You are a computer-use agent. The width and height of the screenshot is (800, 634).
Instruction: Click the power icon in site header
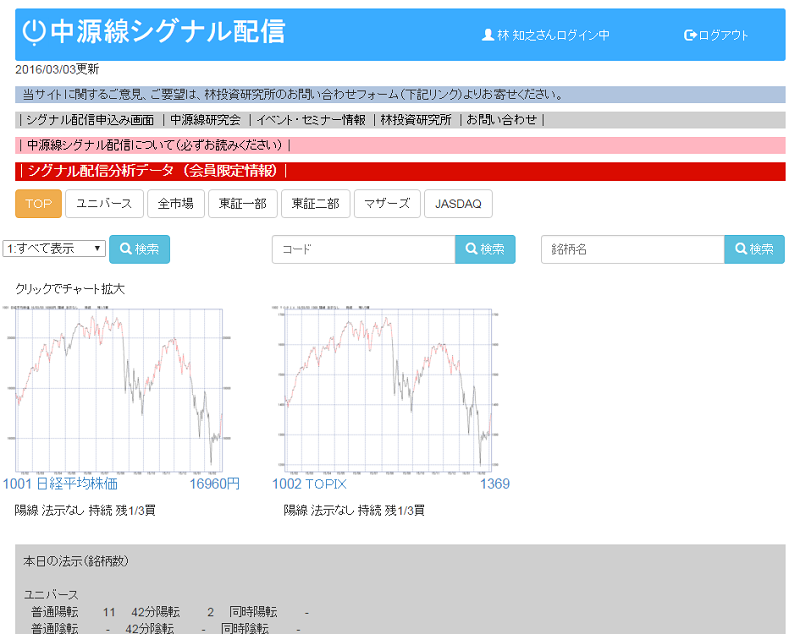tap(34, 32)
